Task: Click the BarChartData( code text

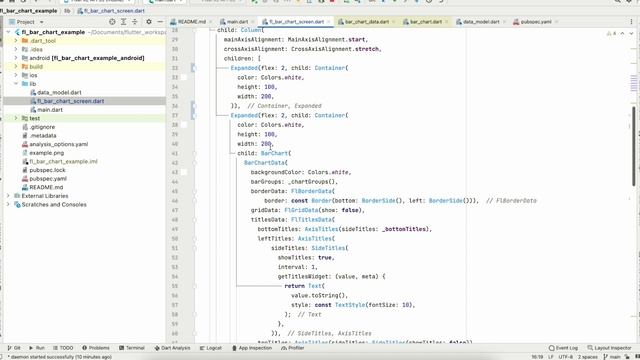Action: pos(266,163)
